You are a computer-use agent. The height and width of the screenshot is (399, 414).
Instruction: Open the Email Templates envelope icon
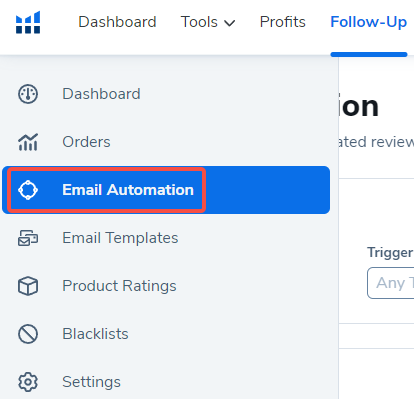point(28,238)
